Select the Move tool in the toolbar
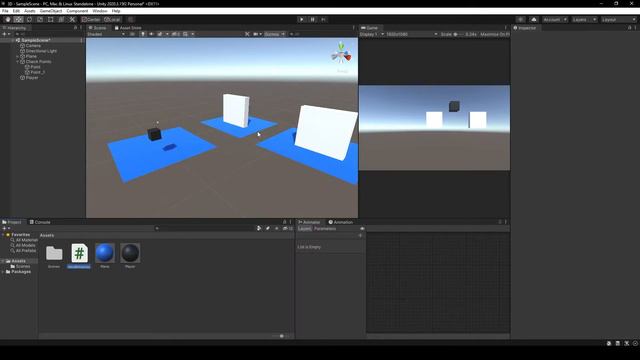This screenshot has width=640, height=360. [18, 19]
